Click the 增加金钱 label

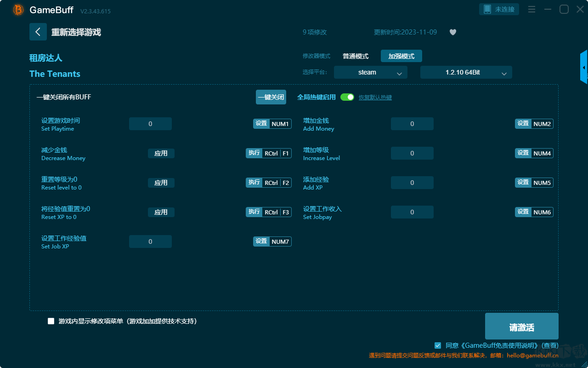coord(316,121)
